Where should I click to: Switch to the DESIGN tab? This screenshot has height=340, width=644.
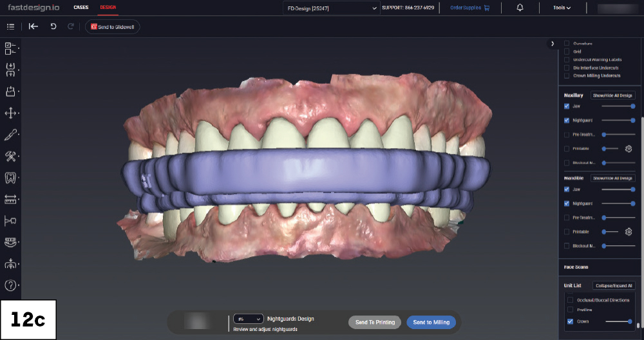pos(108,7)
